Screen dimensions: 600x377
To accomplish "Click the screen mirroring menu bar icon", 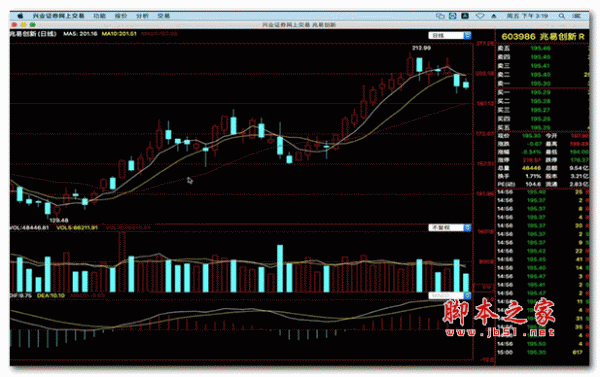I will pos(440,16).
